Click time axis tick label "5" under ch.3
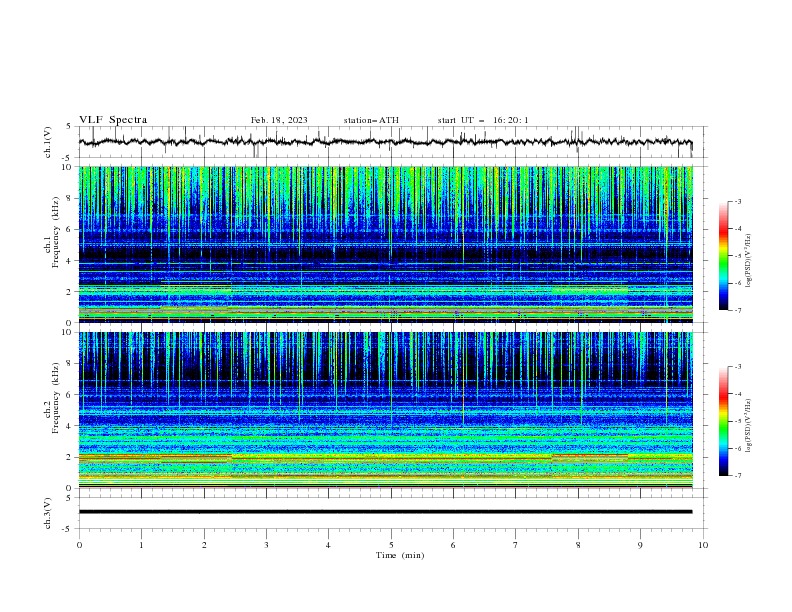The width and height of the screenshot is (792, 612). tap(391, 545)
